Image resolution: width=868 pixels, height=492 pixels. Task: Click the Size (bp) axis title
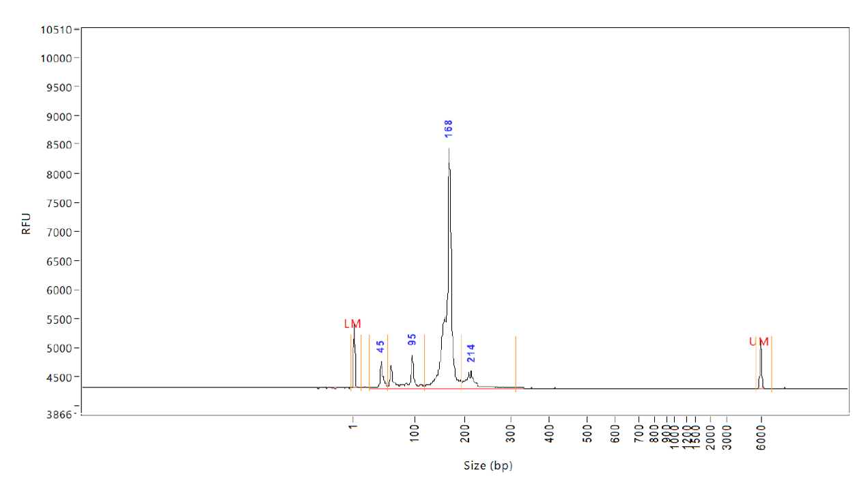[x=487, y=466]
